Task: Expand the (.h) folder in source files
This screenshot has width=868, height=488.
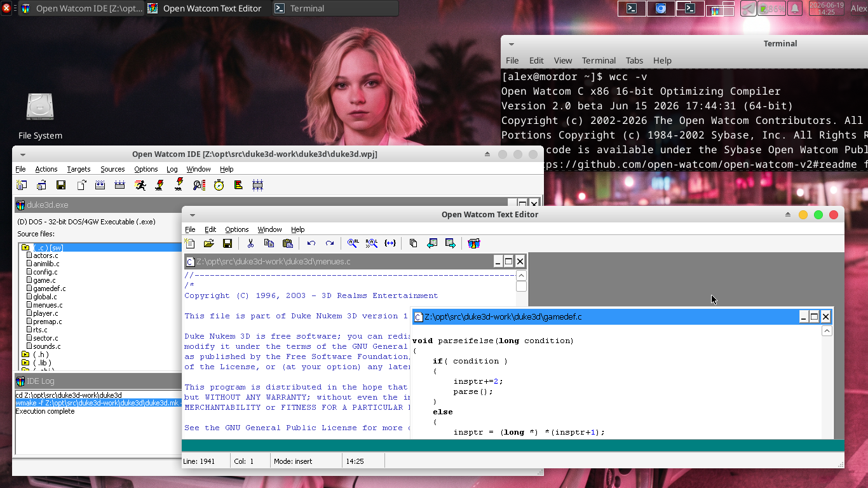Action: [x=25, y=355]
